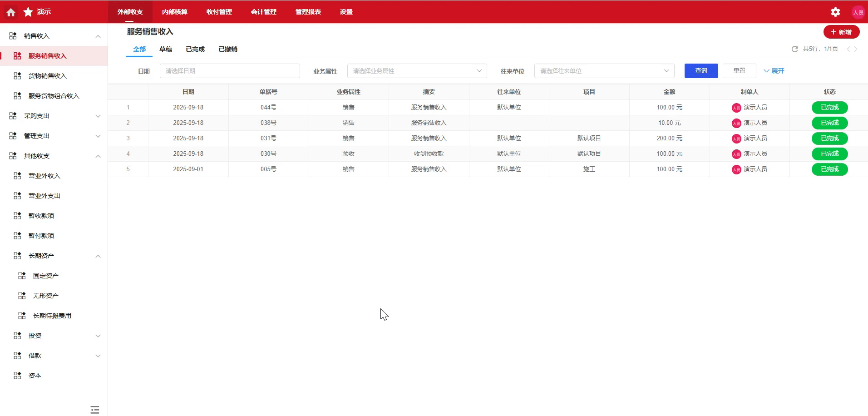Screen dimensions: 868x416
Task: Open the settings gear at top right
Action: coord(835,12)
